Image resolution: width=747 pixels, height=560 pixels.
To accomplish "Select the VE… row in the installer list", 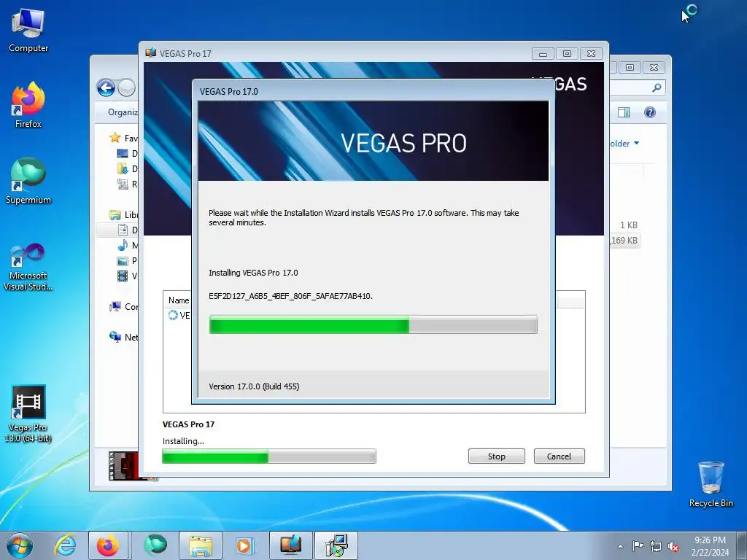I will 179,315.
